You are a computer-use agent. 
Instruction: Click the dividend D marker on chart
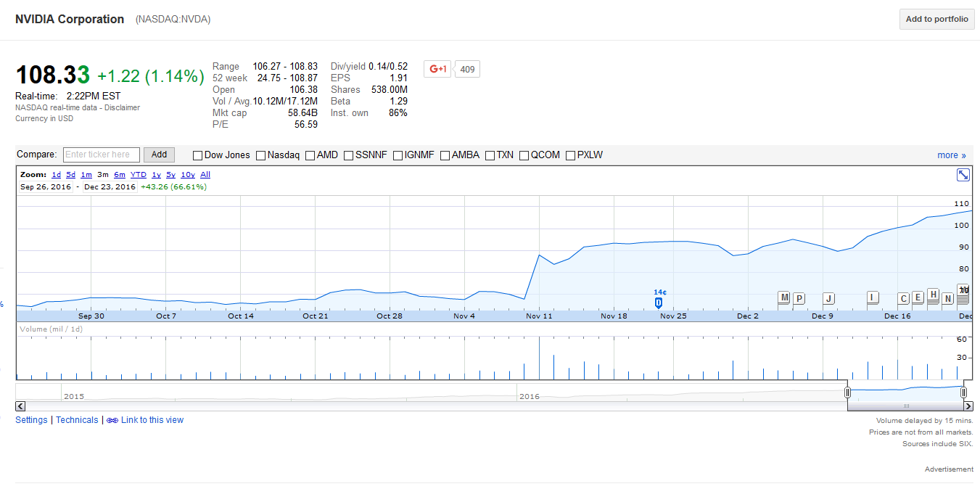pyautogui.click(x=659, y=303)
